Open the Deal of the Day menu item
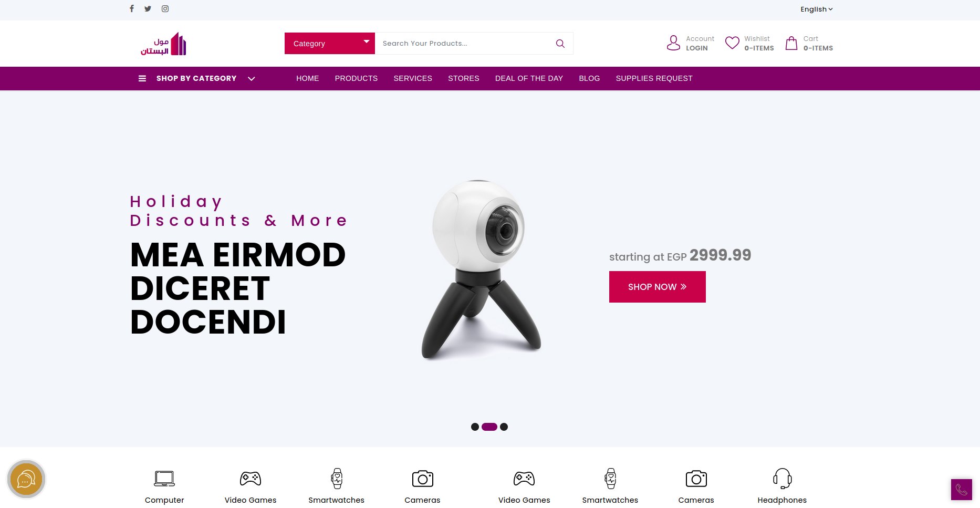Image resolution: width=980 pixels, height=508 pixels. 529,79
